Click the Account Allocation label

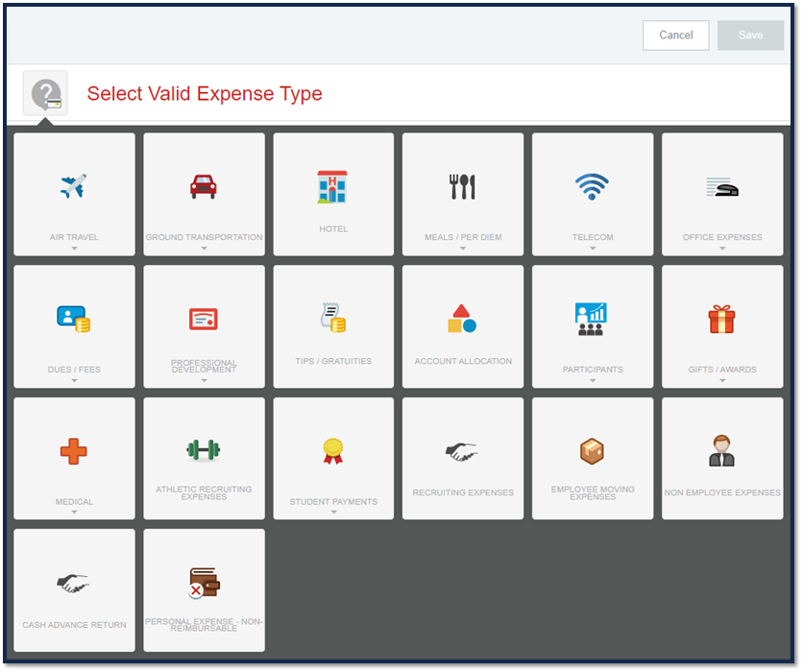click(463, 361)
